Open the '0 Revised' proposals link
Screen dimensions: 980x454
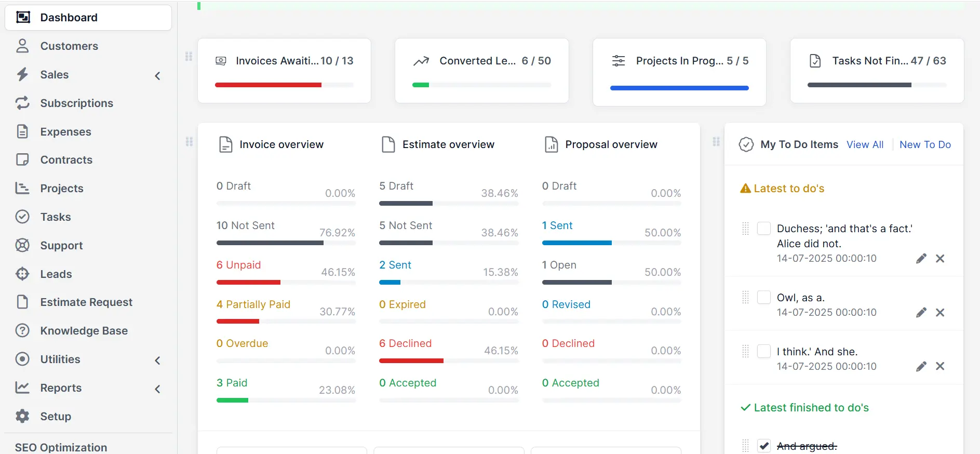(x=566, y=304)
